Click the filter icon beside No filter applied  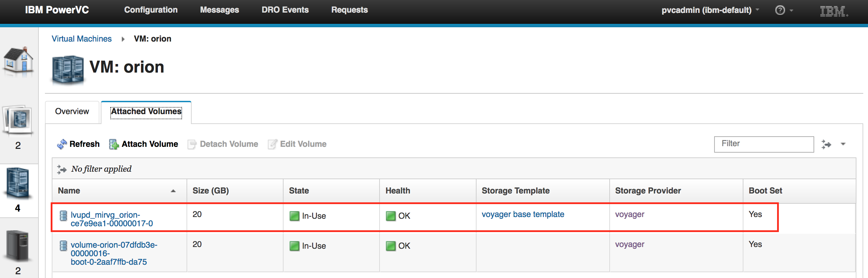click(62, 169)
